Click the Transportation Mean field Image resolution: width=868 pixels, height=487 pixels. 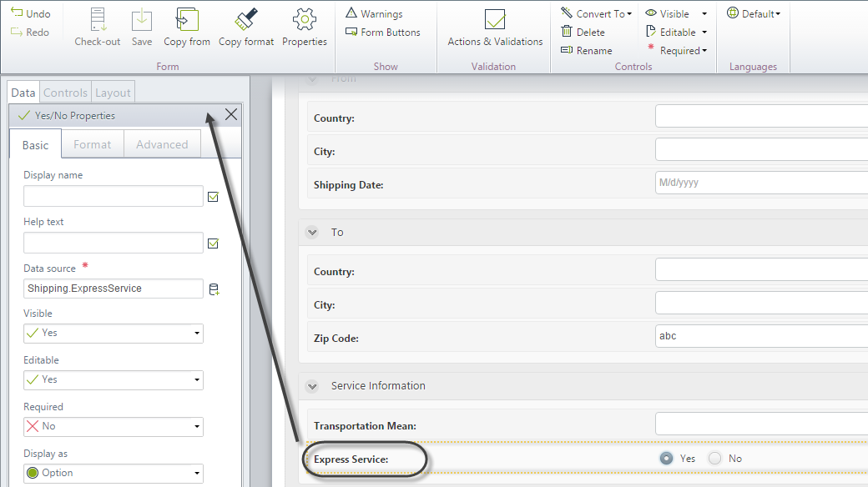(762, 424)
